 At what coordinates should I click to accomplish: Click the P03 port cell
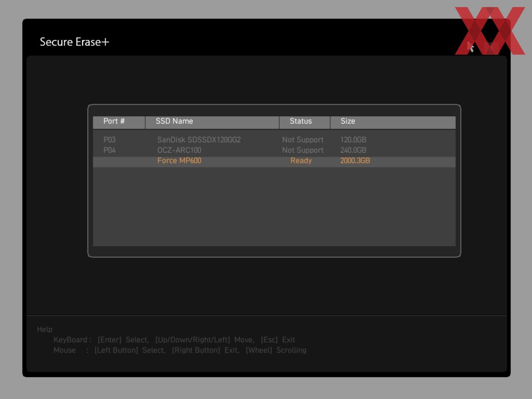point(110,140)
